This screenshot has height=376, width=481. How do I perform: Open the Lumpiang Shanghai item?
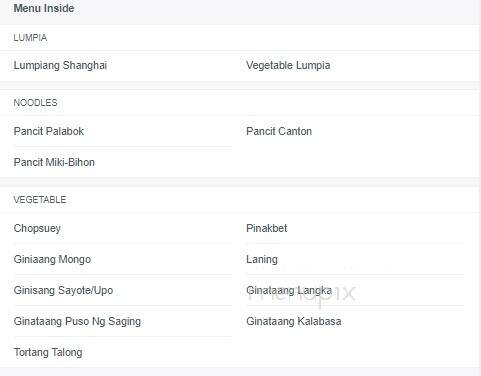tap(60, 65)
